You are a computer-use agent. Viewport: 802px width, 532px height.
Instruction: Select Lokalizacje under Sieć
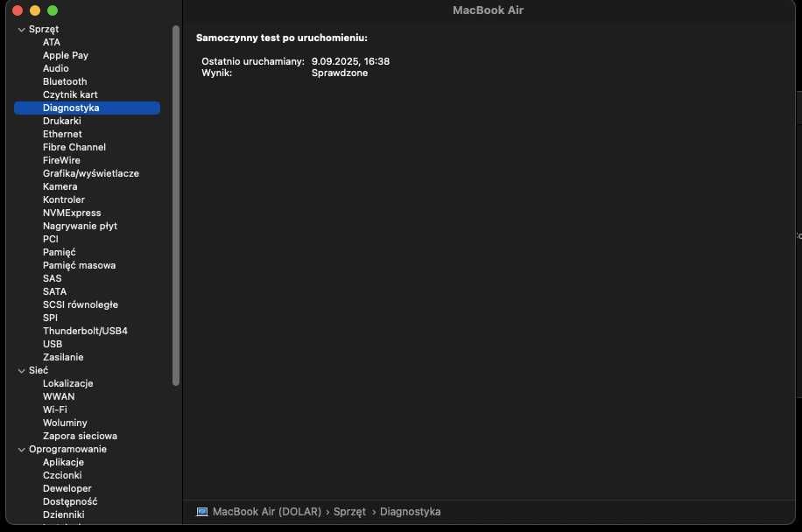pyautogui.click(x=68, y=383)
